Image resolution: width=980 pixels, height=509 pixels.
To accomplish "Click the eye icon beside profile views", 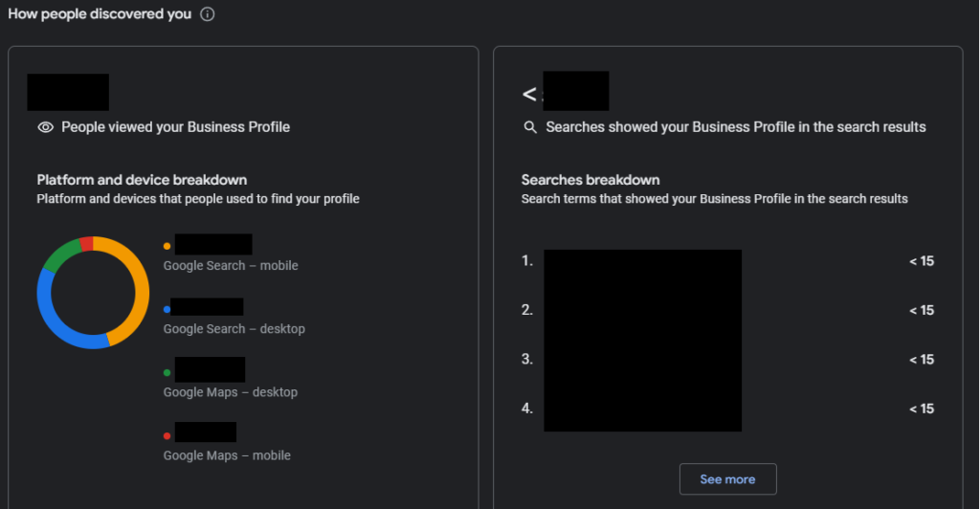I will [46, 127].
